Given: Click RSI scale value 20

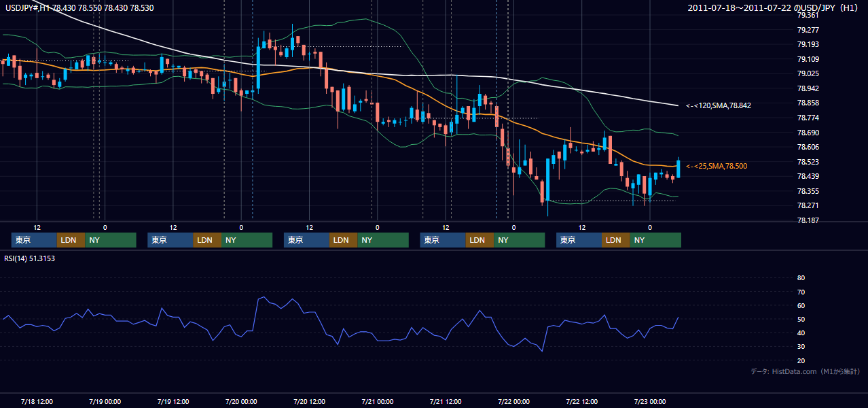Looking at the screenshot, I should coord(801,360).
